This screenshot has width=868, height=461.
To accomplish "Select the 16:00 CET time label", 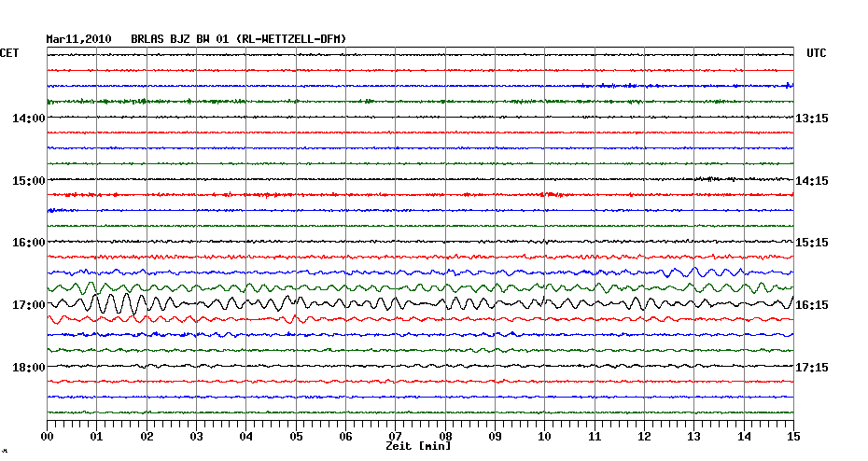I will tap(29, 243).
